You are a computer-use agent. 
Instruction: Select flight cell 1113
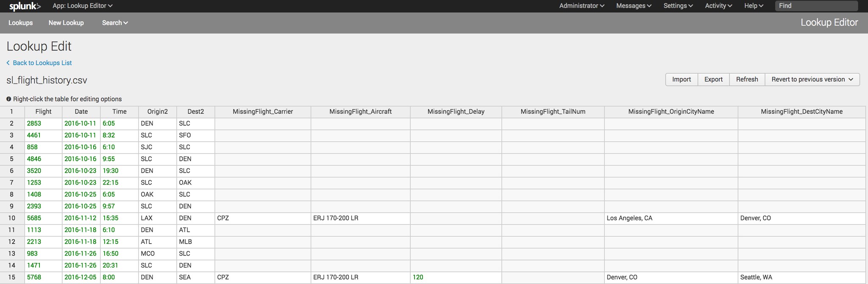pos(43,230)
